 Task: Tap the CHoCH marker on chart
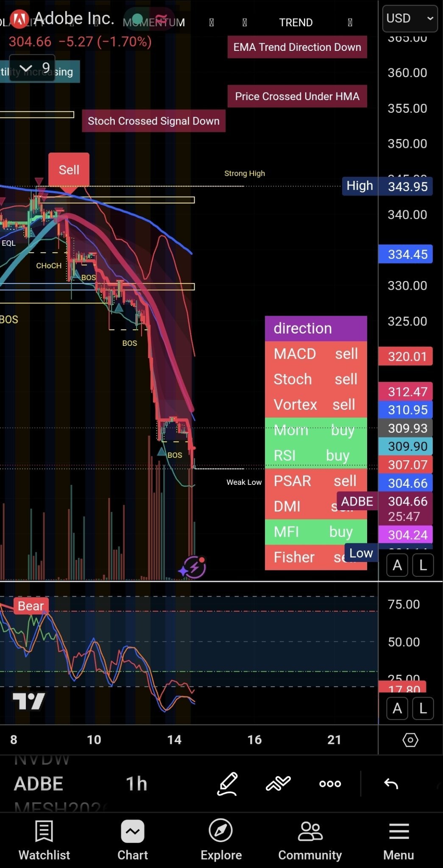click(49, 266)
